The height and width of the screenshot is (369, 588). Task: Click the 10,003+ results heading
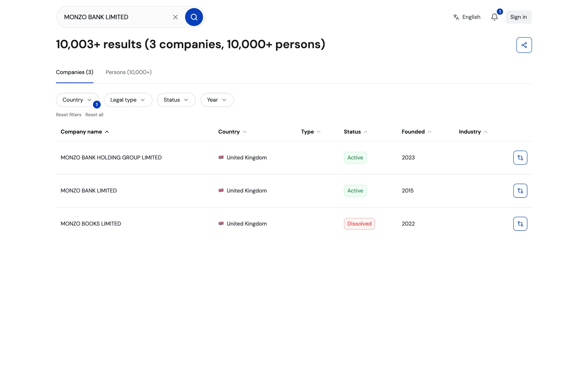[x=190, y=44]
